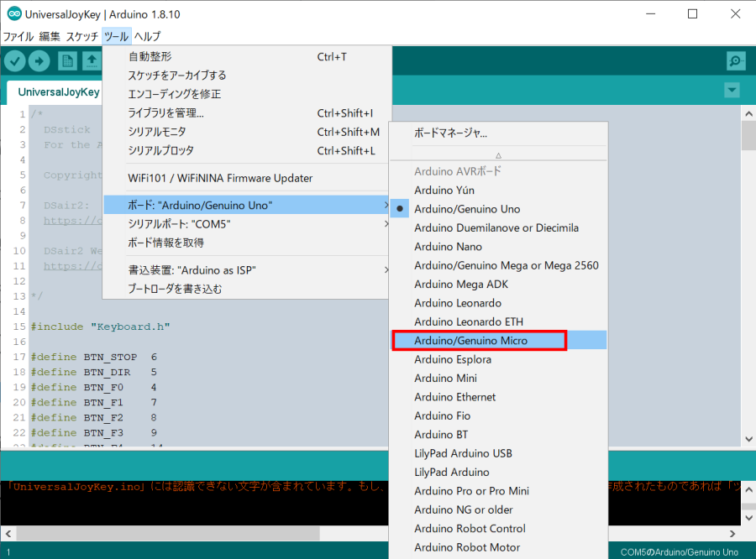Viewport: 756px width, 559px height.
Task: Choose スケッチをアーカイブする
Action: pos(245,76)
